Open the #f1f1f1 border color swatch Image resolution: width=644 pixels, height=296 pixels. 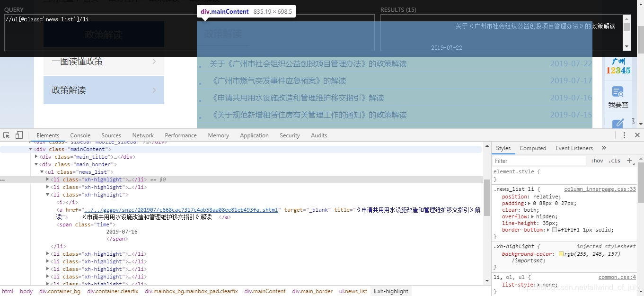(555, 230)
